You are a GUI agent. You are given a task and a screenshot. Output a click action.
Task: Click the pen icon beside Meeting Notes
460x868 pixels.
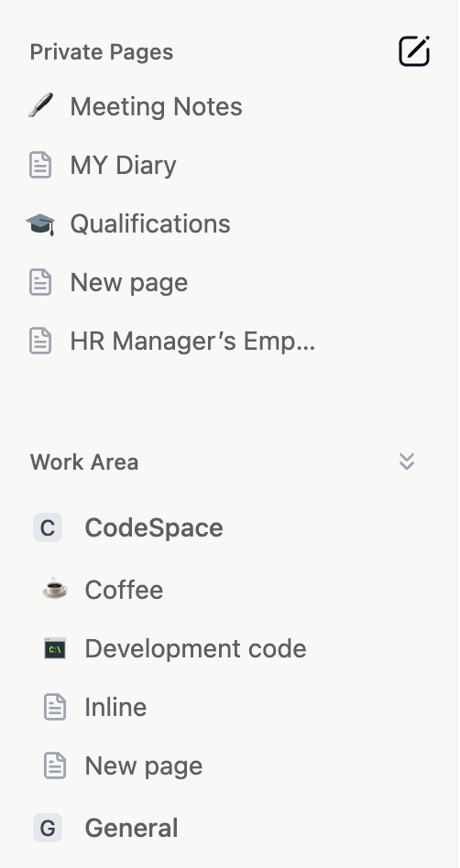pos(40,105)
